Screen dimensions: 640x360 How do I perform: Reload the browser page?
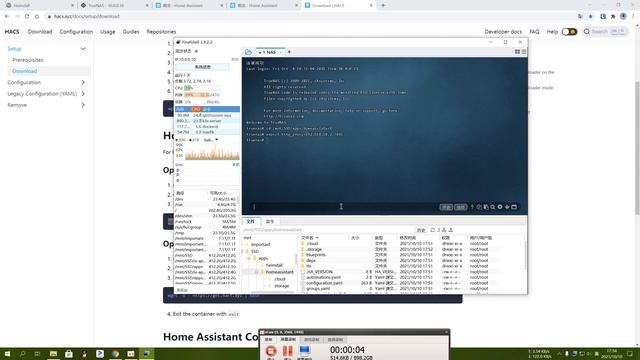(x=27, y=16)
